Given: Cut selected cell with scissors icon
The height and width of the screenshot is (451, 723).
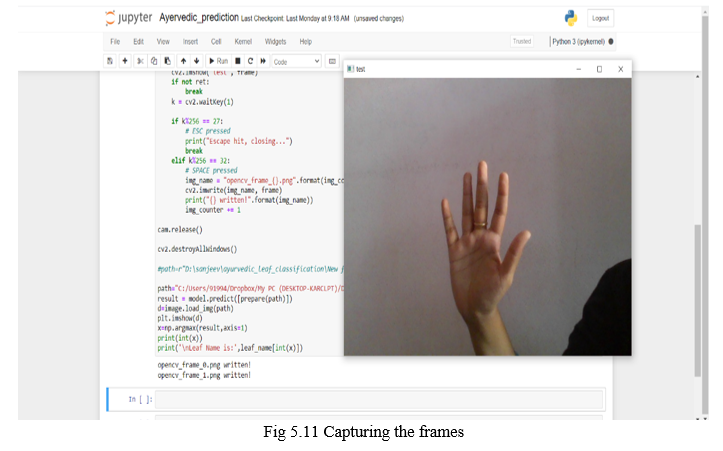Looking at the screenshot, I should [140, 61].
